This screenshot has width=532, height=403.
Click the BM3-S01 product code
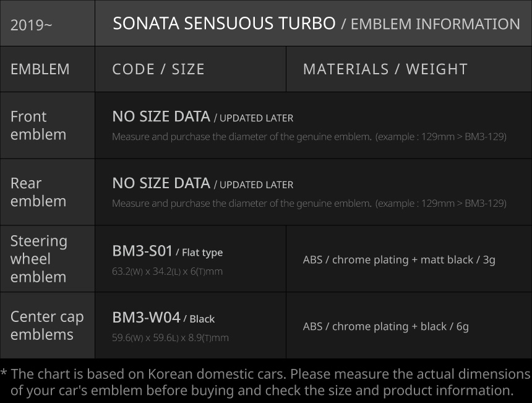tap(142, 251)
